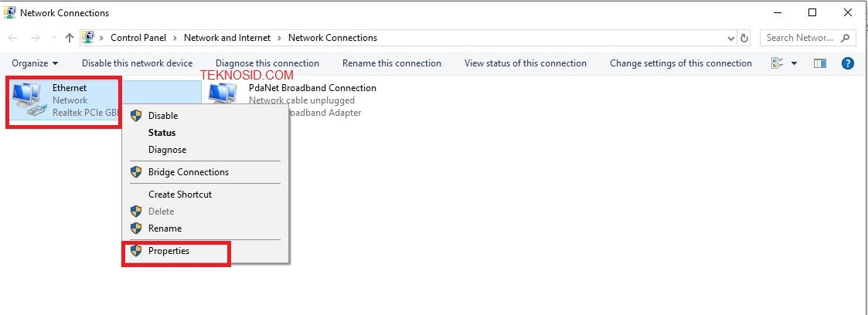Screen dimensions: 868x315
Task: Click the Network Connections title bar icon
Action: click(x=10, y=12)
